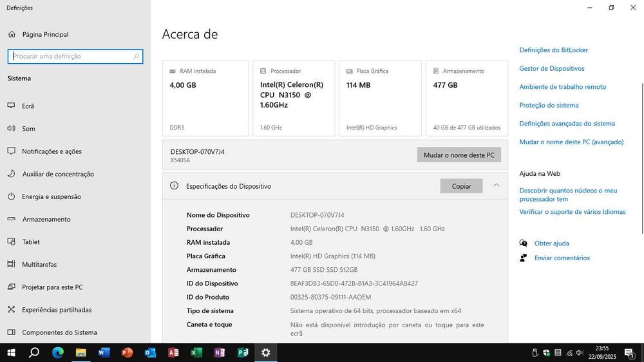Collapse Especificações do Dispositivo section
This screenshot has width=644, height=362.
coord(496,186)
